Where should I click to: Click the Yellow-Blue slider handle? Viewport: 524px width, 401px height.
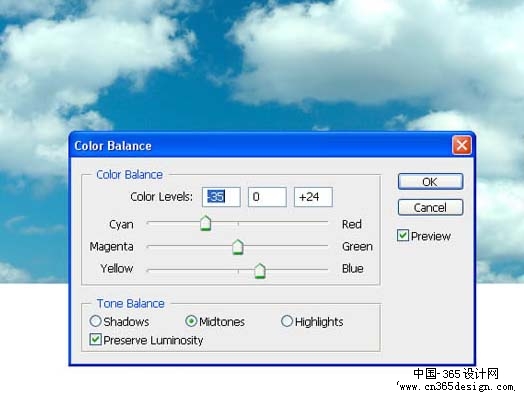(260, 271)
